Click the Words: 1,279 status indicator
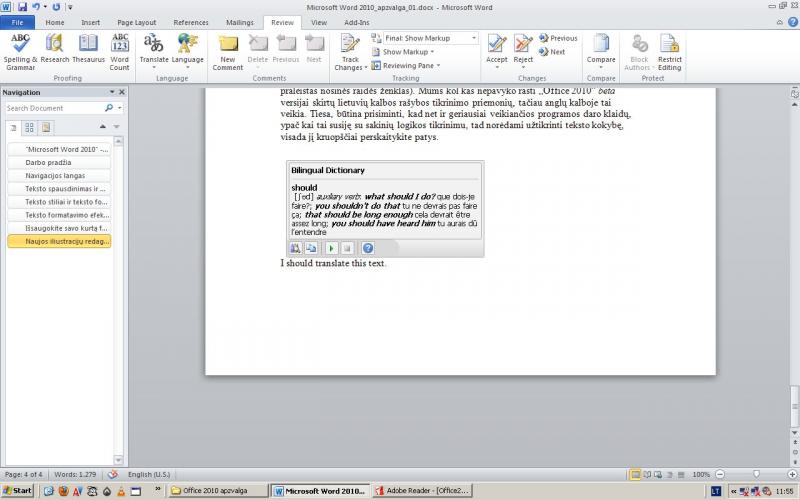Screen dimensions: 800x500 (75, 474)
